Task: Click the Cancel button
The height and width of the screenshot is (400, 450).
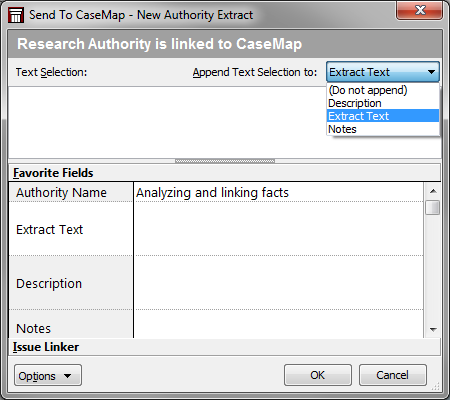Action: [393, 375]
